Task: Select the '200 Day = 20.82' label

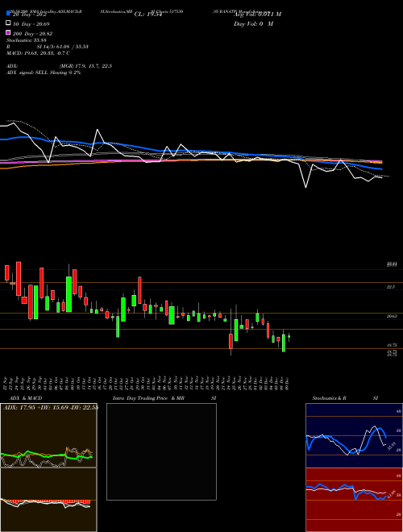Action: pyautogui.click(x=32, y=34)
